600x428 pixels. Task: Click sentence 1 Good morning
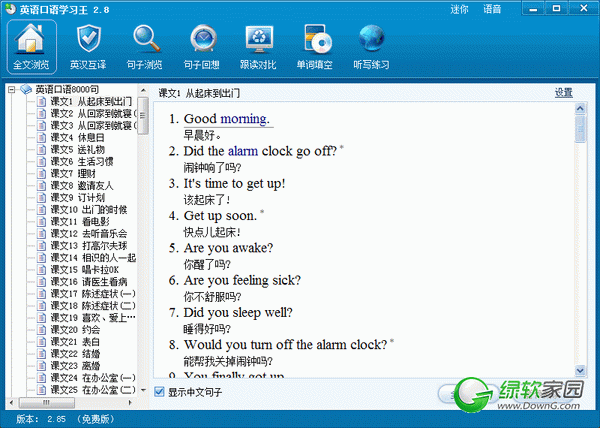pos(227,119)
